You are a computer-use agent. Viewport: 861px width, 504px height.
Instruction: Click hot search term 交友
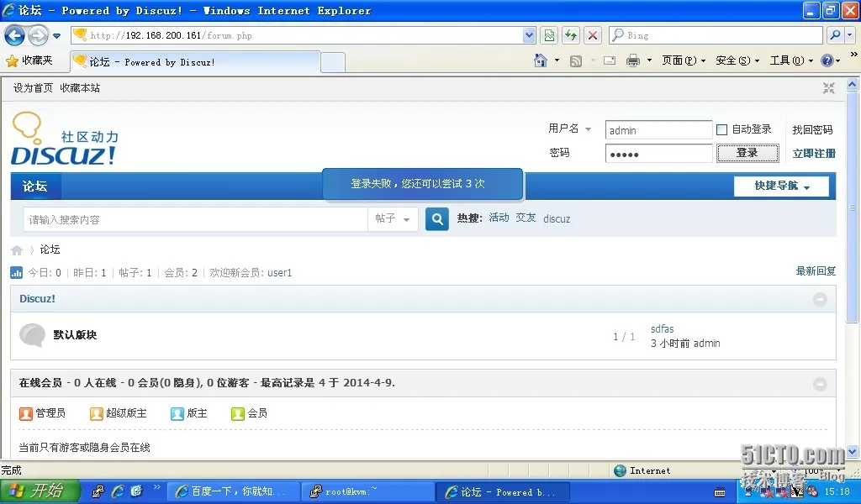(526, 218)
